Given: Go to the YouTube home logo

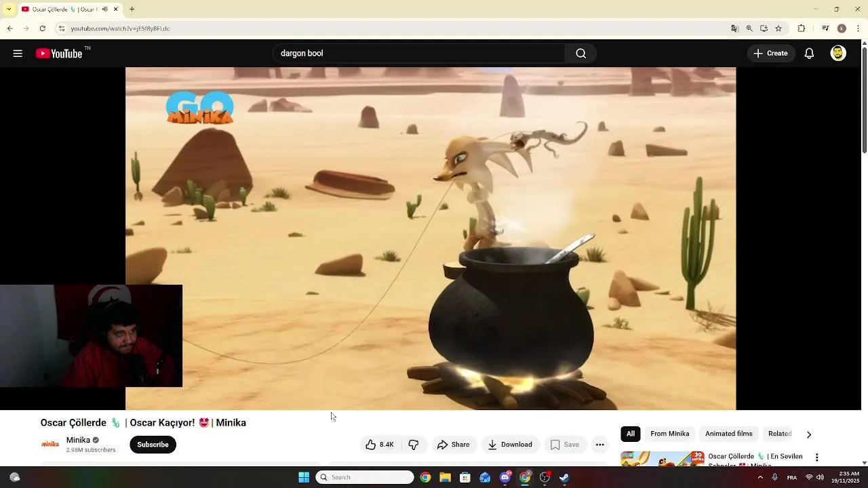Looking at the screenshot, I should point(59,54).
